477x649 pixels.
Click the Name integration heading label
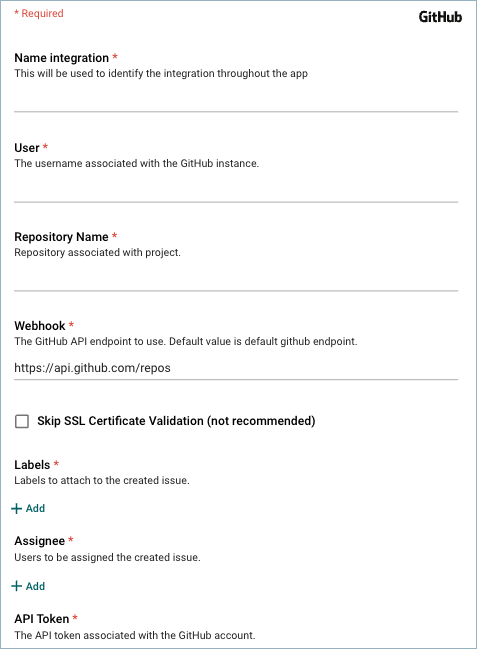click(62, 58)
